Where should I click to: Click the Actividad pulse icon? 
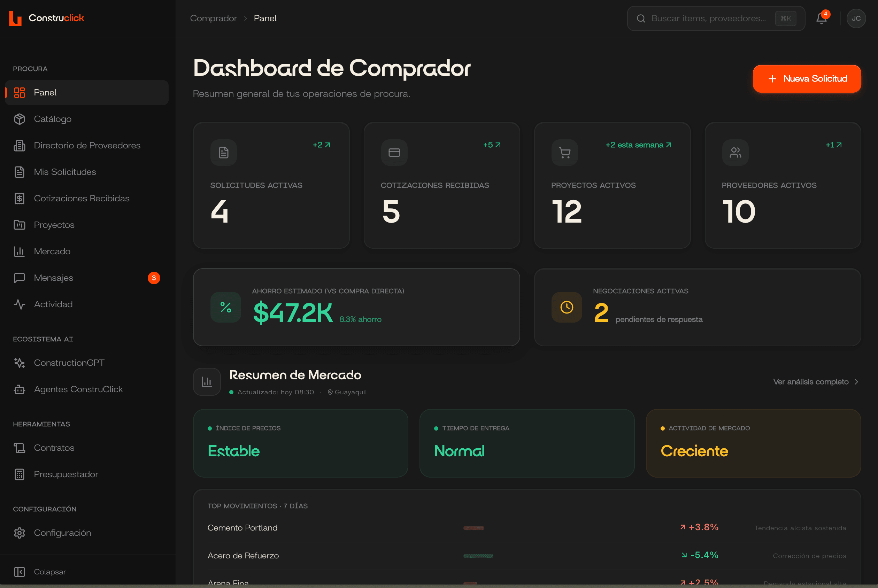pos(19,304)
